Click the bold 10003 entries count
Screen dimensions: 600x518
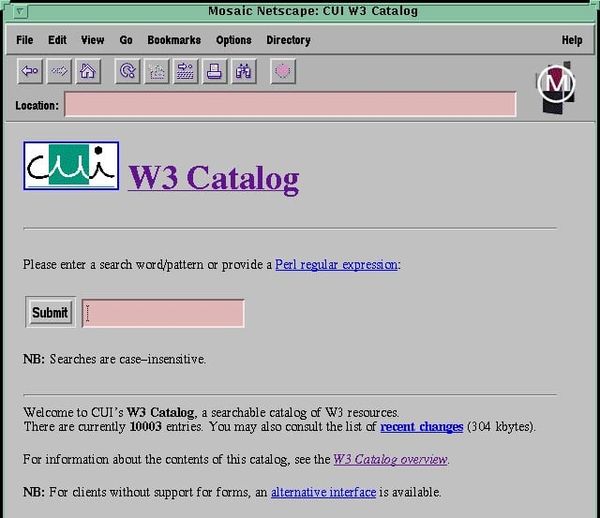pos(146,427)
